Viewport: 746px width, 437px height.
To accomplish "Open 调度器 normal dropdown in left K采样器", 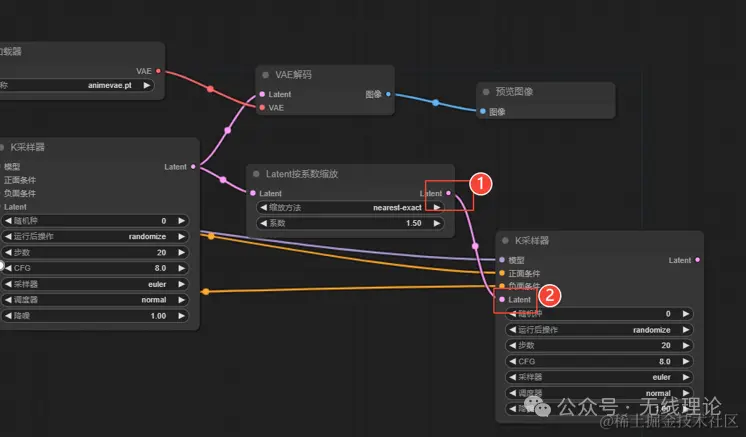I will [x=94, y=300].
